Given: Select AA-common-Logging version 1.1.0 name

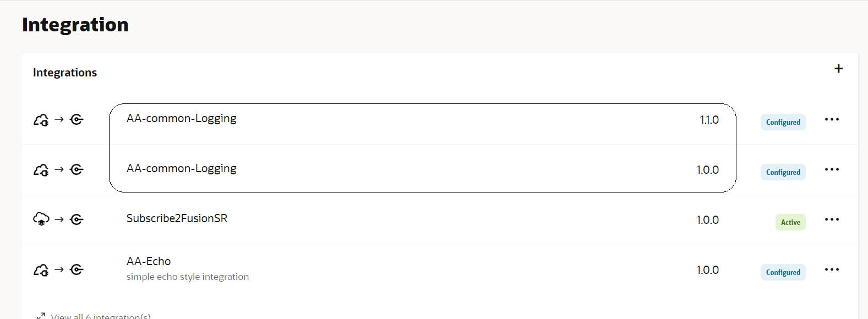Looking at the screenshot, I should tap(181, 118).
